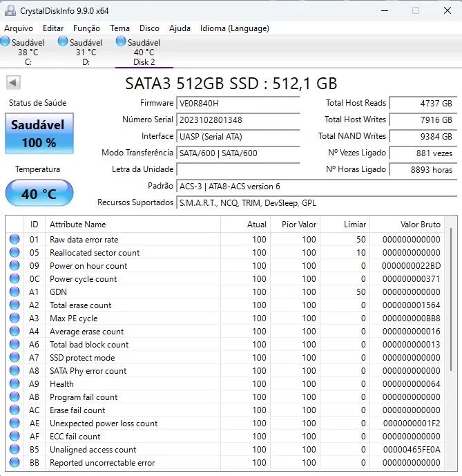Click the Saudável 100 % health status button
The width and height of the screenshot is (462, 476).
tap(39, 133)
